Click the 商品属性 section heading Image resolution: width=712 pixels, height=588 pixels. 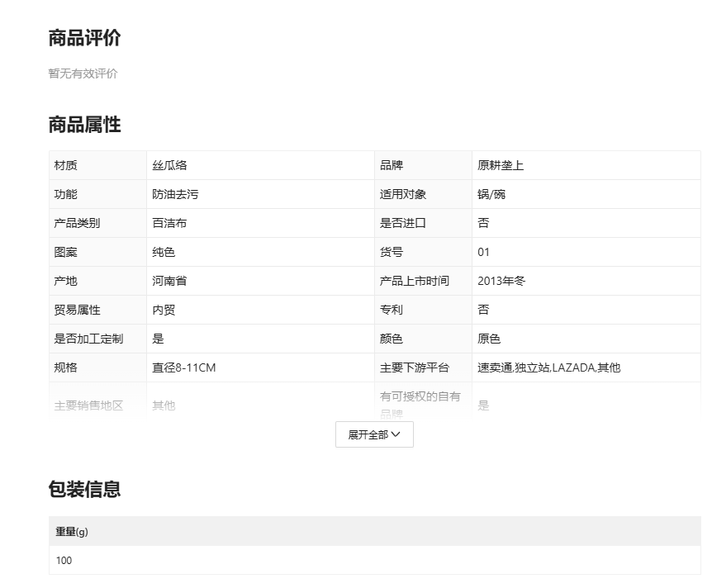coord(84,125)
